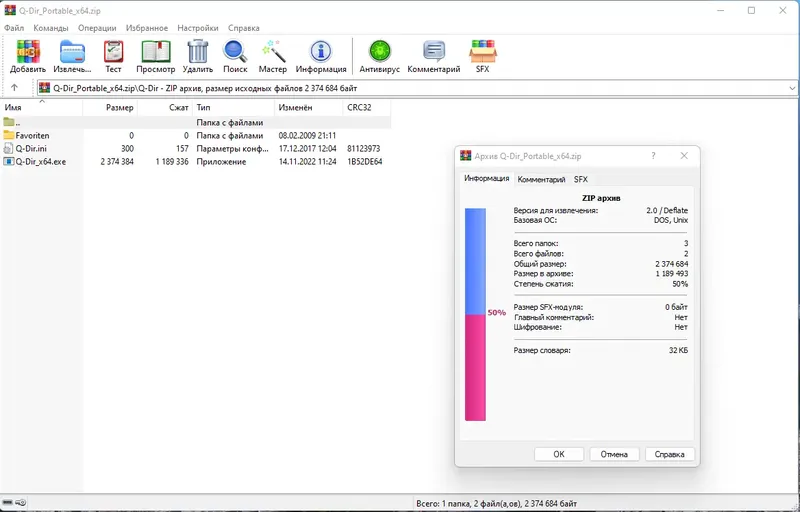The width and height of the screenshot is (800, 512).
Task: Sort by Изменён column header
Action: click(x=309, y=108)
